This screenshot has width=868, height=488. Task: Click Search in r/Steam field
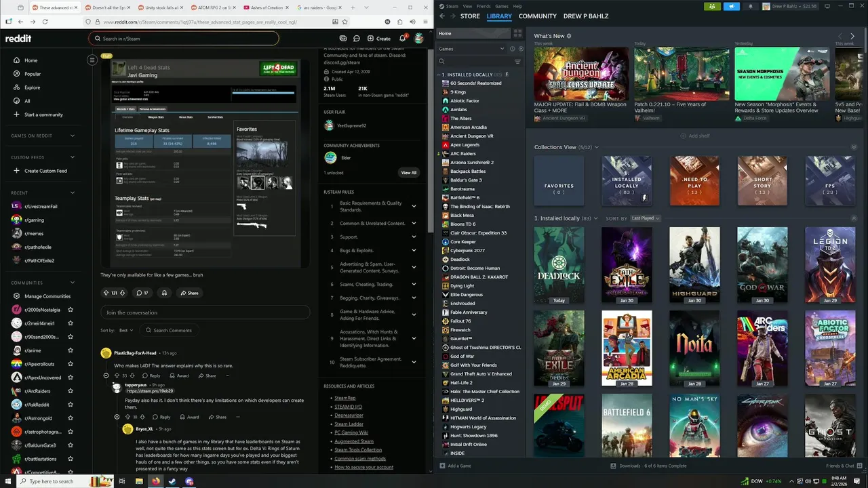183,39
